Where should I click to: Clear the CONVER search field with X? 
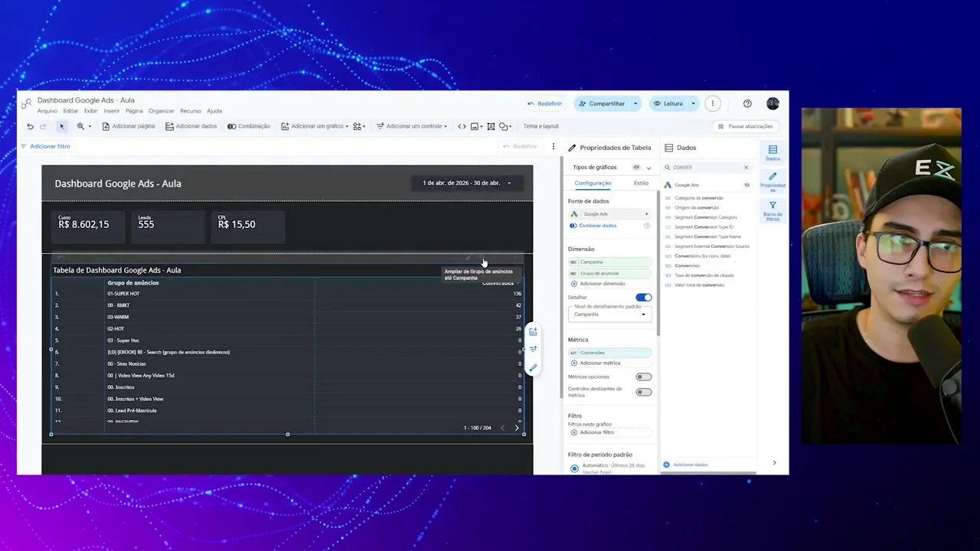[x=746, y=168]
